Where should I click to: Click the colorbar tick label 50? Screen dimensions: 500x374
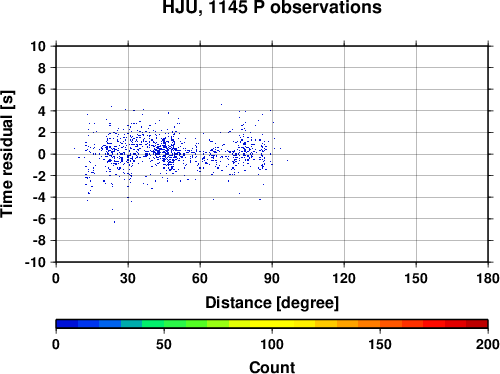(x=164, y=344)
